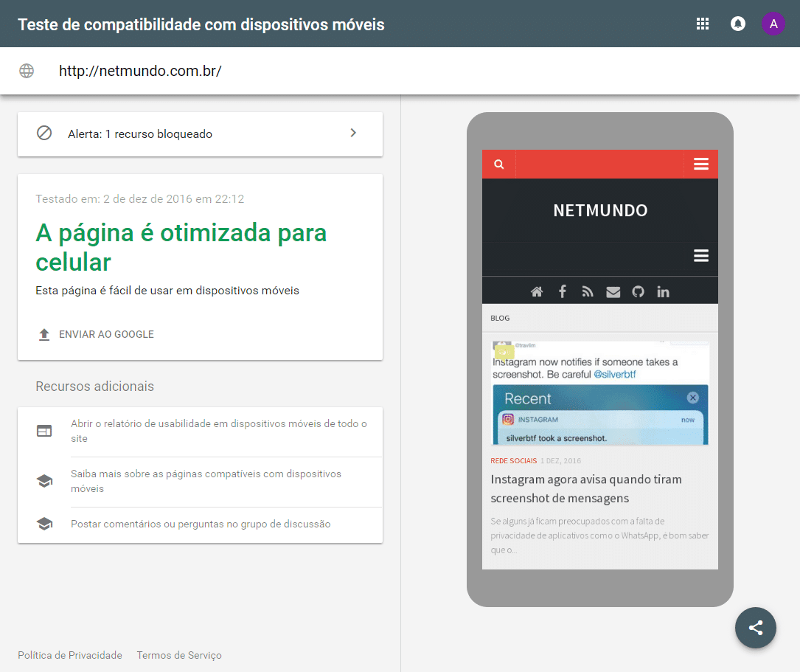Open the dark bar hamburger menu
The height and width of the screenshot is (672, 800).
pos(701,256)
